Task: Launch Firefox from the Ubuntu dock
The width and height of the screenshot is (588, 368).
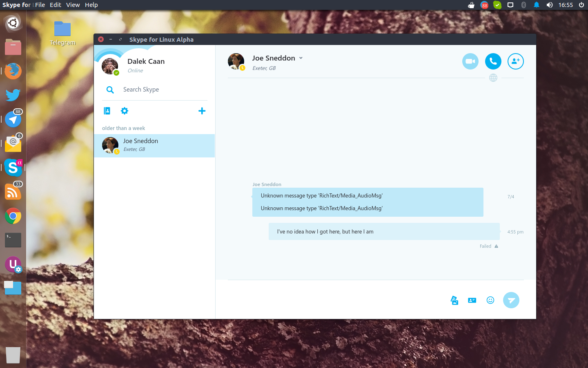Action: point(13,71)
